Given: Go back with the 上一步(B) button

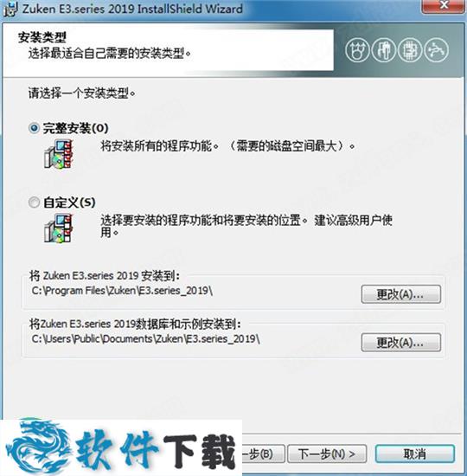Looking at the screenshot, I should (264, 453).
